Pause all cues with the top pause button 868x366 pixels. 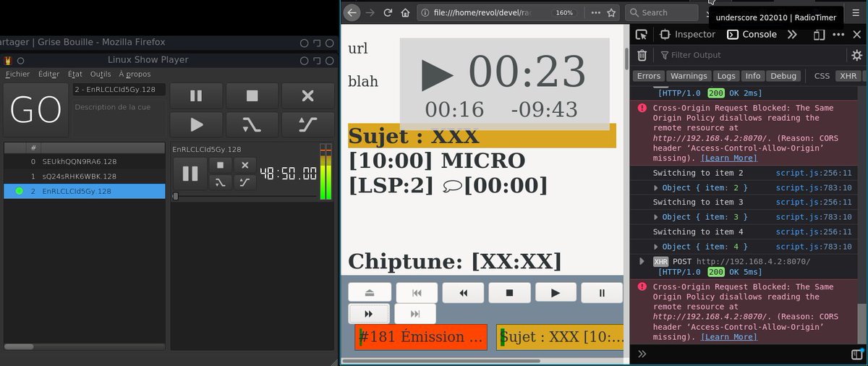point(196,95)
